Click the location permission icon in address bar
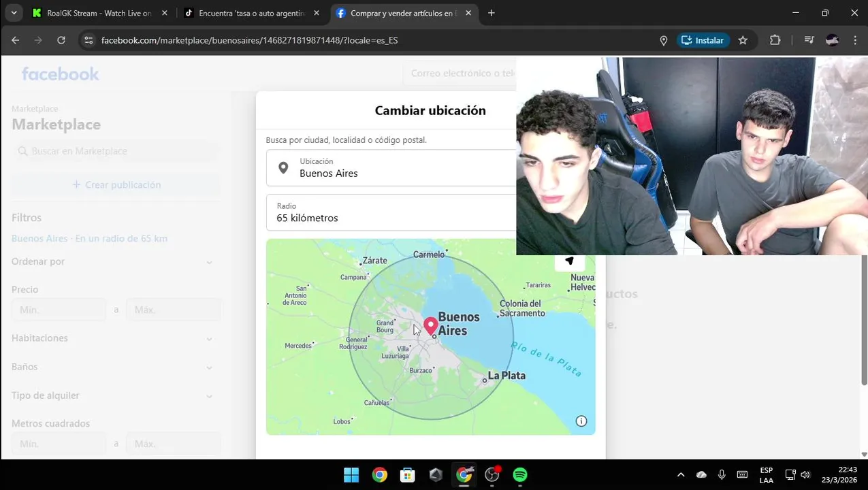Image resolution: width=868 pixels, height=490 pixels. 664,41
